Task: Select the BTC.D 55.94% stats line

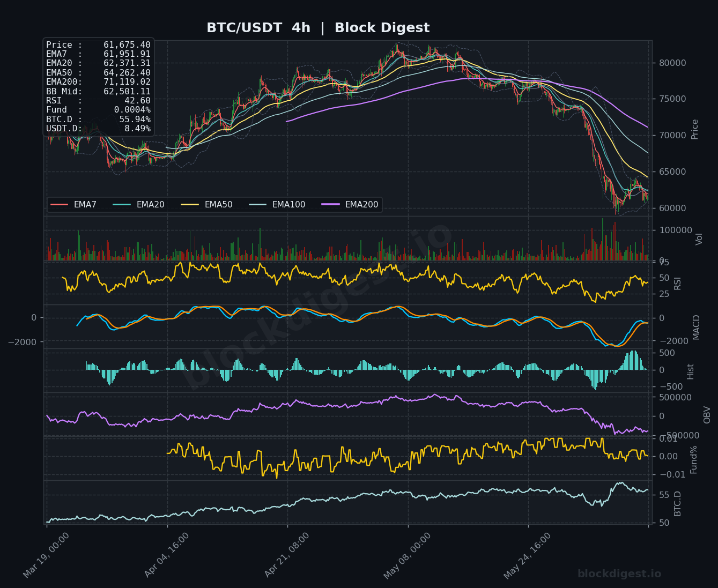Action: click(98, 120)
